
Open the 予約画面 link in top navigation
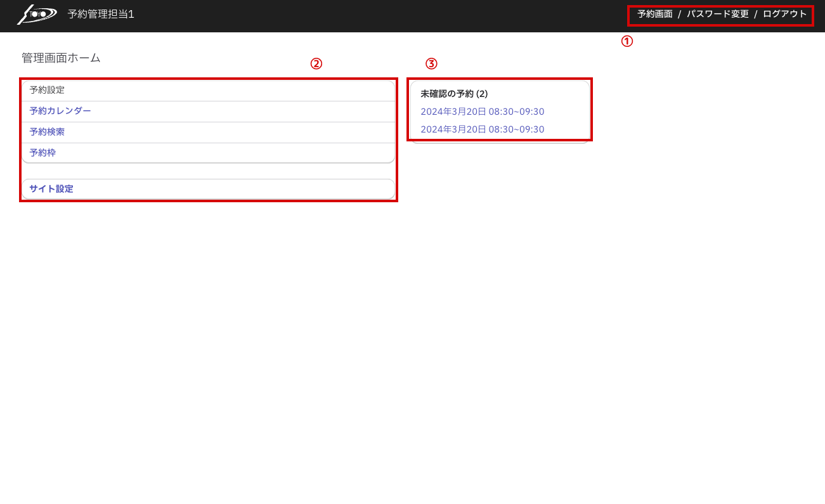tap(654, 14)
